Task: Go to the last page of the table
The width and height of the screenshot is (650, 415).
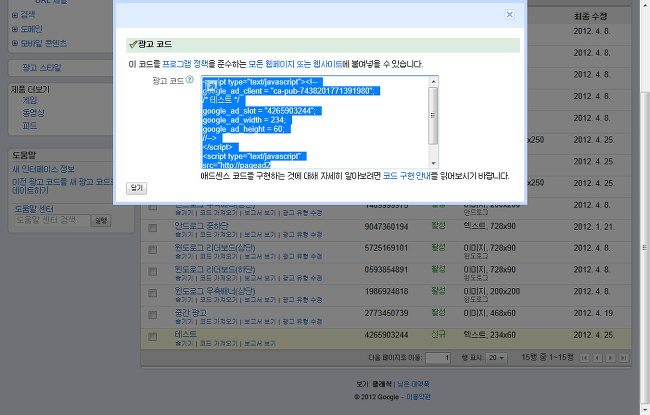Action: [623, 358]
